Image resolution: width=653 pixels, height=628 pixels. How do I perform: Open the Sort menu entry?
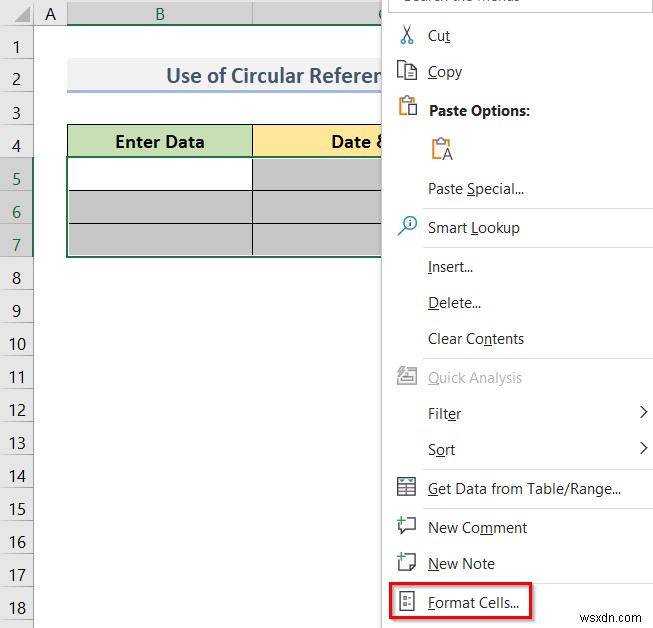coord(441,450)
